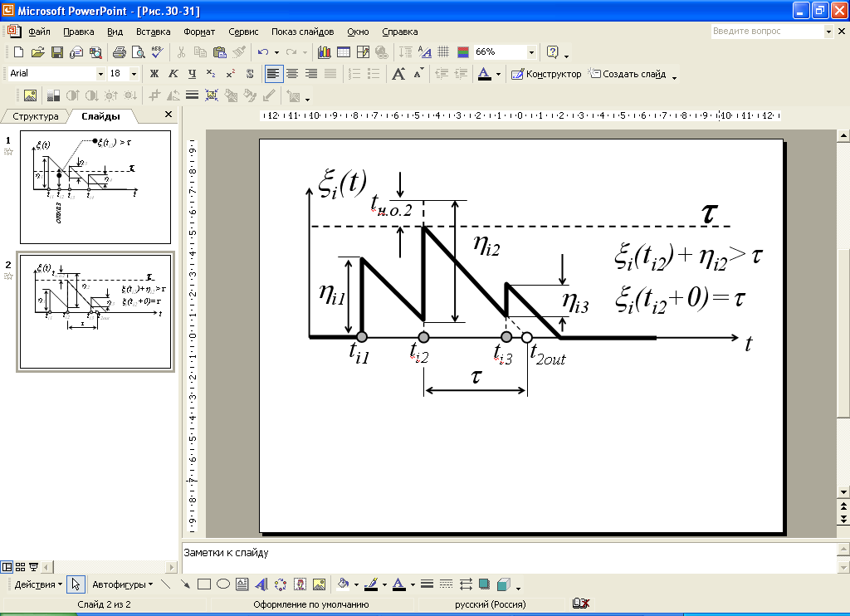
Task: Open the Показ слайдов menu
Action: [302, 32]
